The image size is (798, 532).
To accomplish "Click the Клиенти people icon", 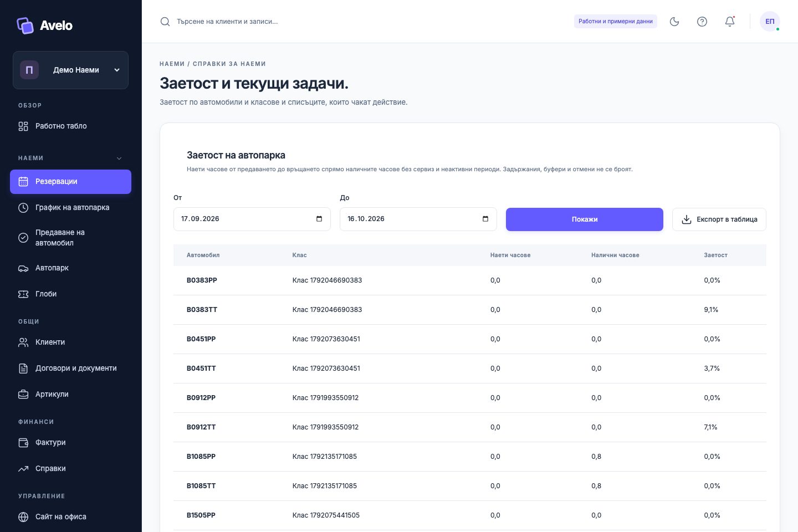I will (x=23, y=342).
